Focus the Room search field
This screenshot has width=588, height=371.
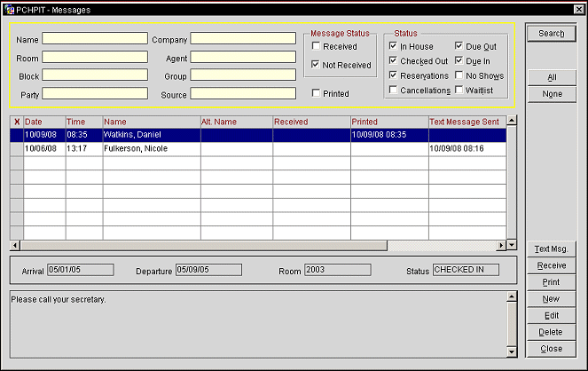pyautogui.click(x=95, y=58)
